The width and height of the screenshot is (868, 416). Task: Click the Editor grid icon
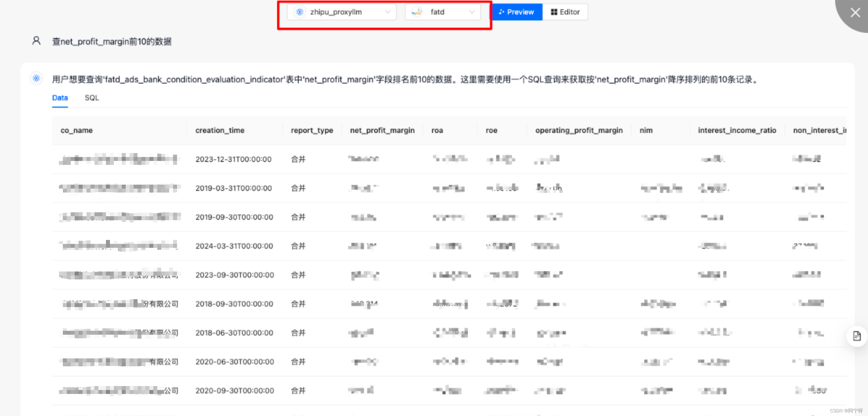[554, 12]
